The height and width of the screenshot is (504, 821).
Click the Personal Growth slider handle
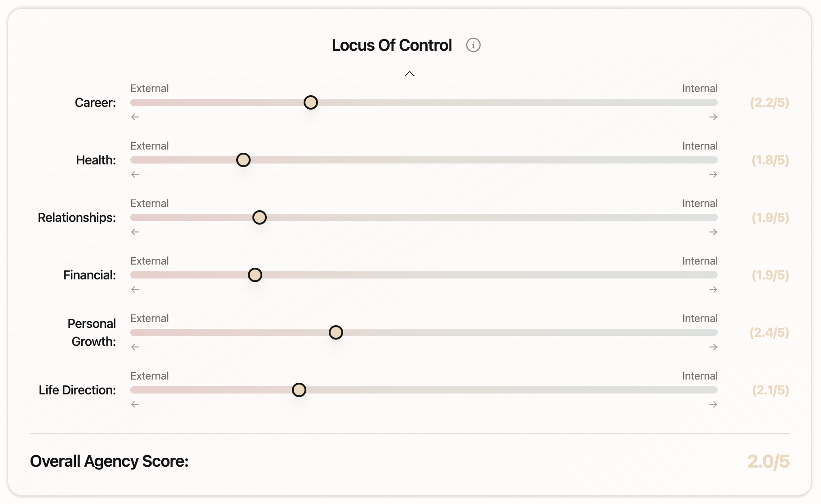click(335, 332)
